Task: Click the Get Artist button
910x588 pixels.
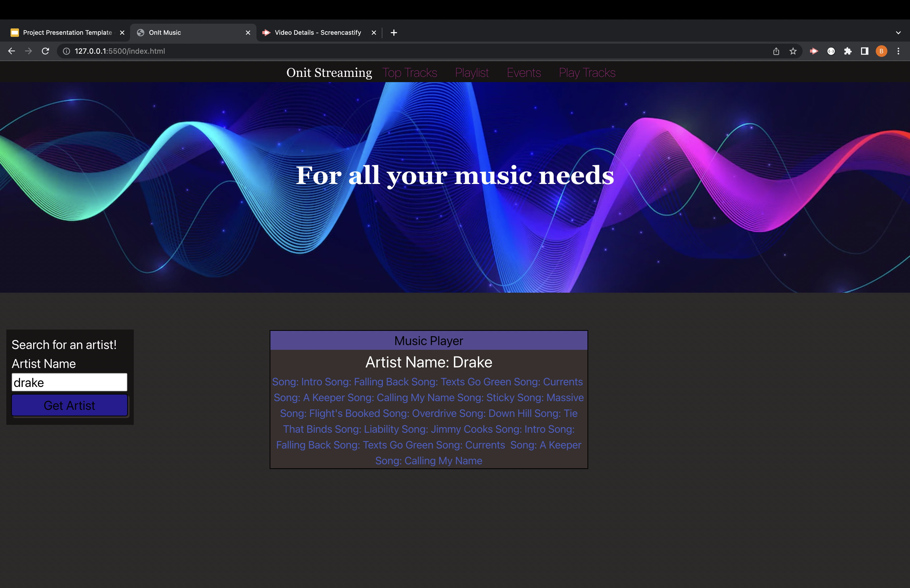Action: (70, 405)
